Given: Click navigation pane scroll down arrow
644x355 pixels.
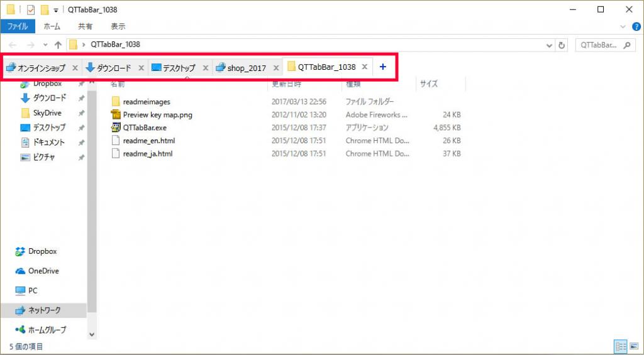Looking at the screenshot, I should pos(92,334).
